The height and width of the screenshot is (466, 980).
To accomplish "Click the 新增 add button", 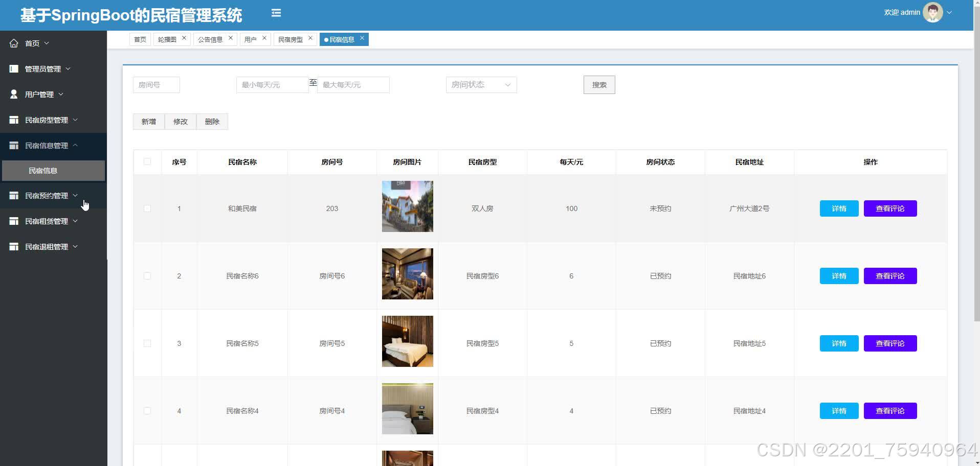I will pos(149,122).
